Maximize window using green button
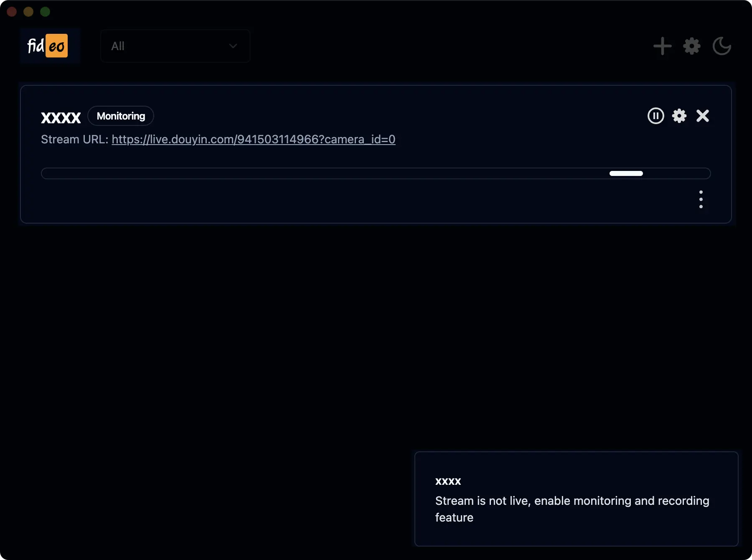 pyautogui.click(x=45, y=12)
